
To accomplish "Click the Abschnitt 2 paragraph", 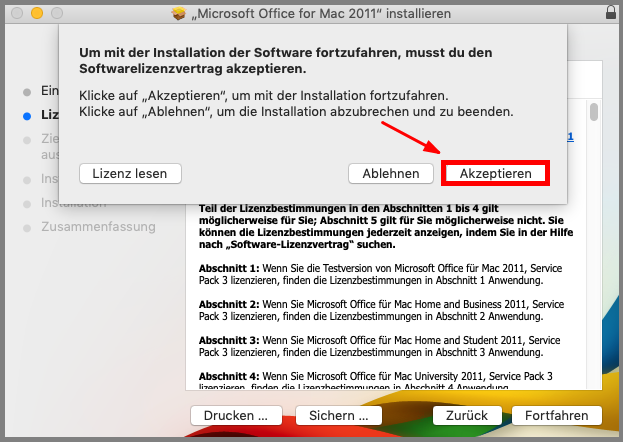I will [x=381, y=310].
